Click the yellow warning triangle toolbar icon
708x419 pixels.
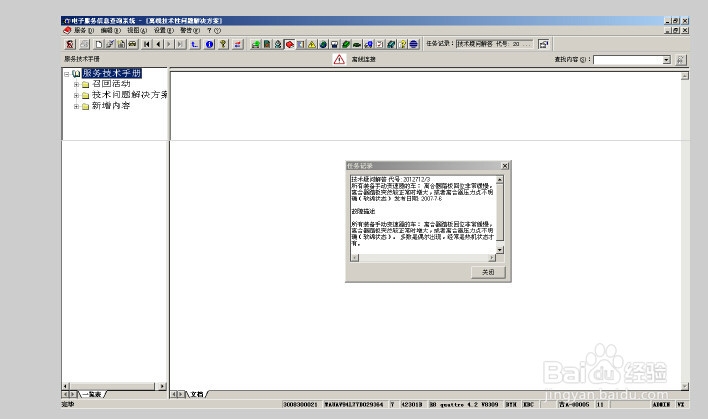click(x=312, y=44)
